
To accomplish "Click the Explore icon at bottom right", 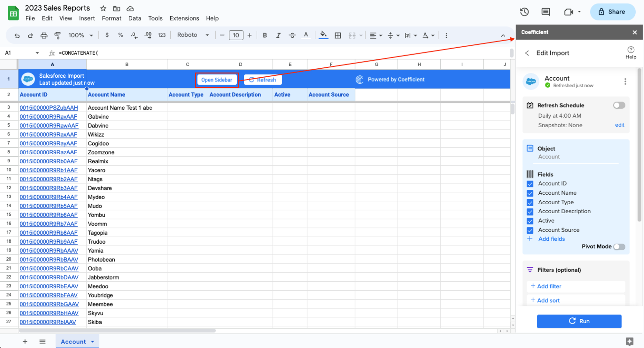I will pyautogui.click(x=630, y=341).
